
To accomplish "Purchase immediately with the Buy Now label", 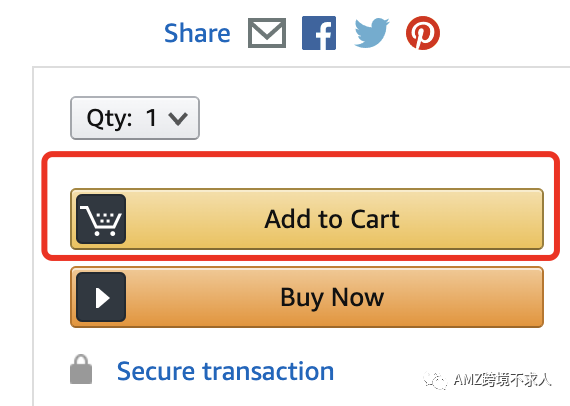I will click(332, 298).
